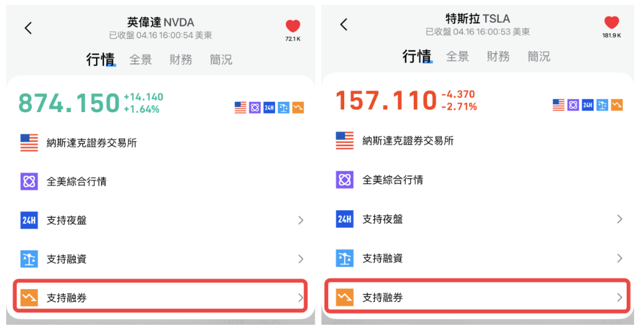The image size is (644, 334).
Task: Switch to 全景 tab on NVDA page
Action: pos(140,60)
